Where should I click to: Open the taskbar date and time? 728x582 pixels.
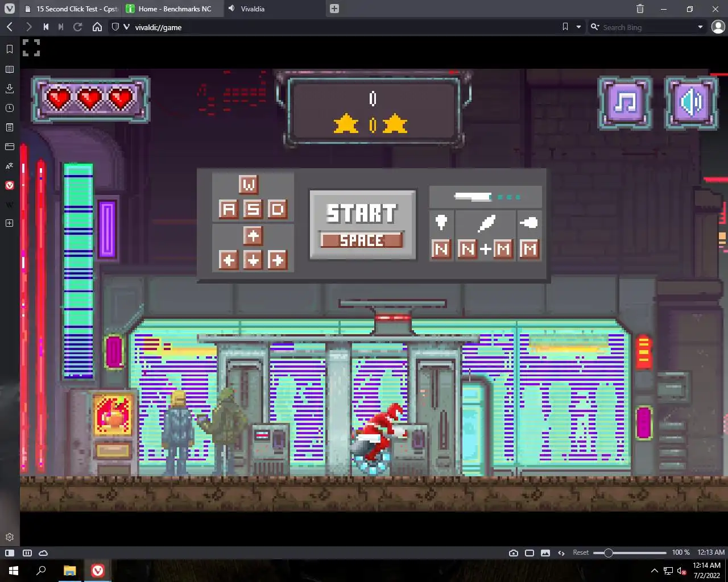[707, 571]
